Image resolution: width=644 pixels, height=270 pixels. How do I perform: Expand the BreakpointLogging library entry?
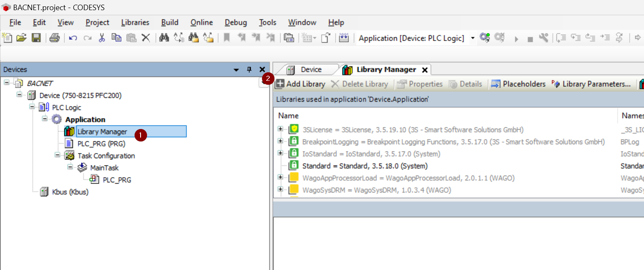pos(280,141)
